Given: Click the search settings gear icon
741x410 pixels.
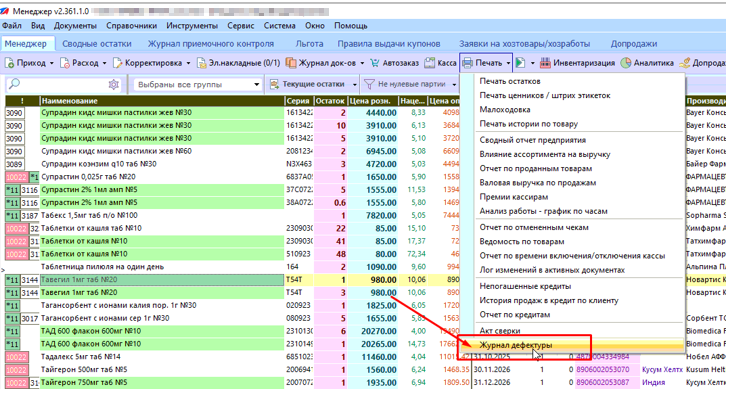Looking at the screenshot, I should pos(113,85).
